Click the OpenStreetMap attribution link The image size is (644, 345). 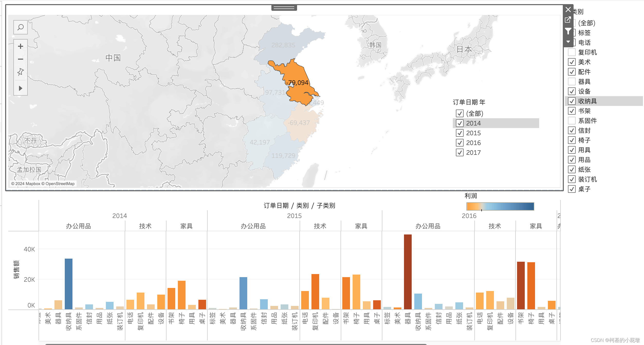click(x=60, y=184)
